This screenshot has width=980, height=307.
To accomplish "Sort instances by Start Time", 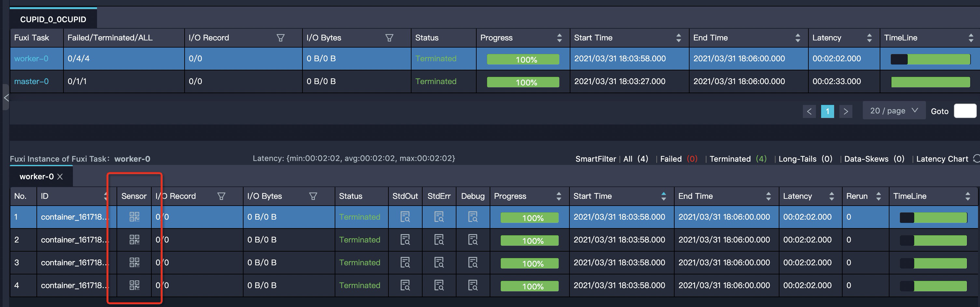I will [664, 196].
